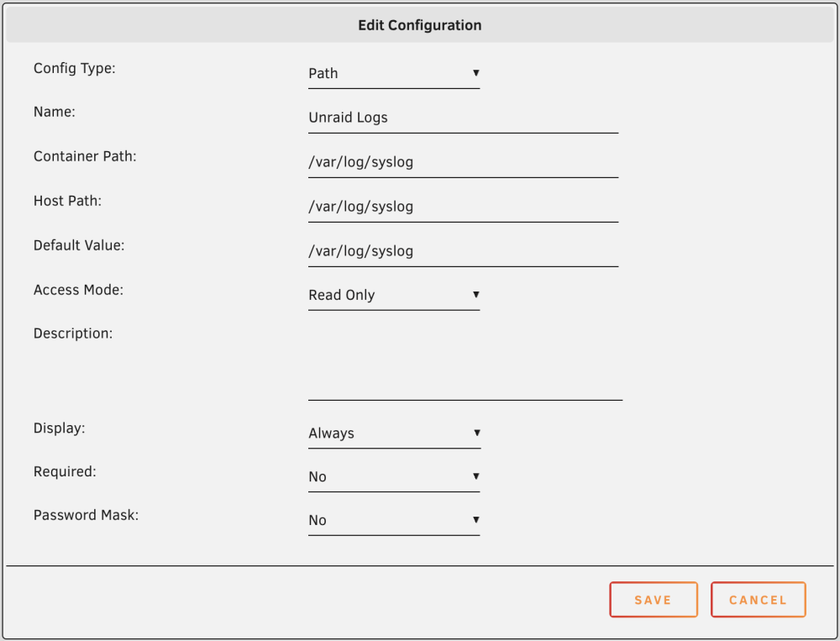Select the Default Value text field
Viewport: 840px width, 641px height.
464,251
